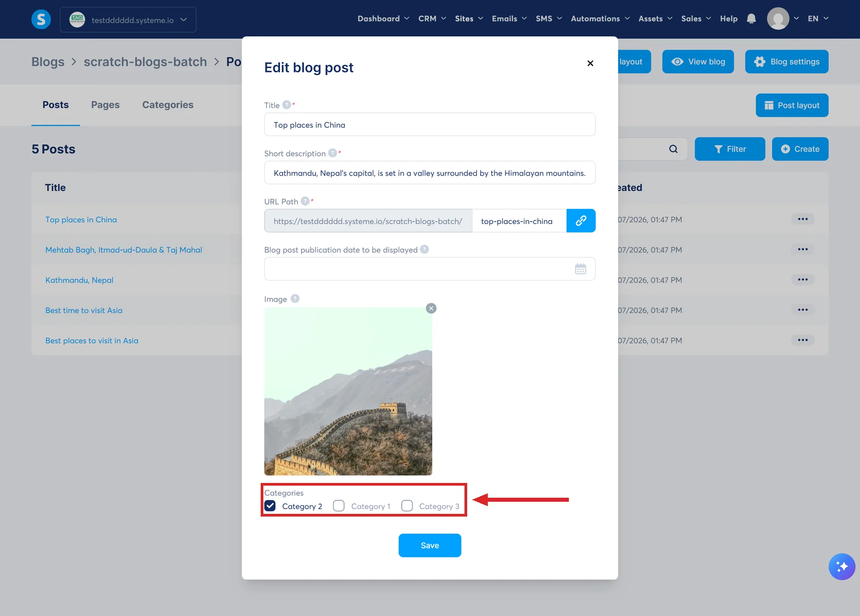Open the notifications bell
Screen dimensions: 860x616
(x=751, y=19)
